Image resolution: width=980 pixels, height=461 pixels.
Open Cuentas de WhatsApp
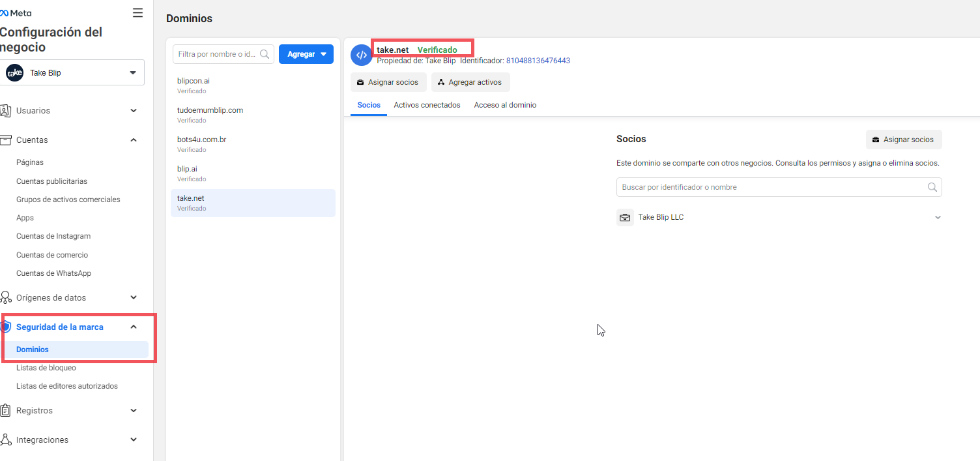click(x=53, y=273)
